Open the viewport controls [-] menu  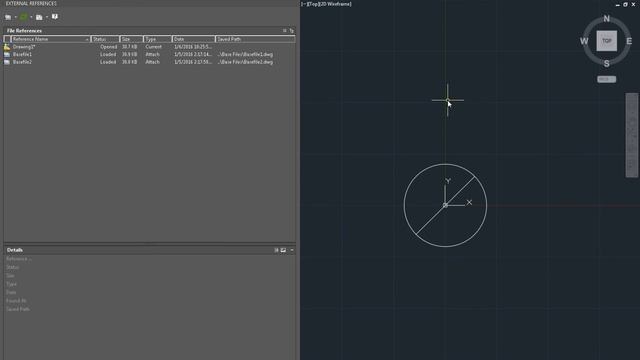click(x=303, y=4)
